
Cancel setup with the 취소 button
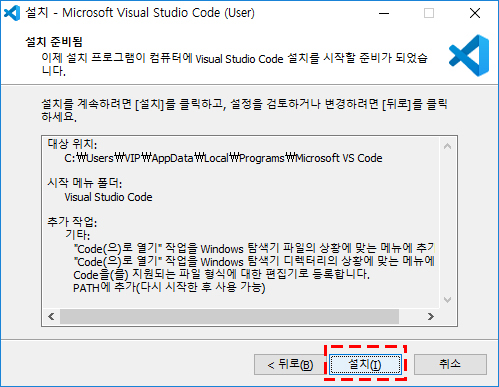click(x=450, y=364)
